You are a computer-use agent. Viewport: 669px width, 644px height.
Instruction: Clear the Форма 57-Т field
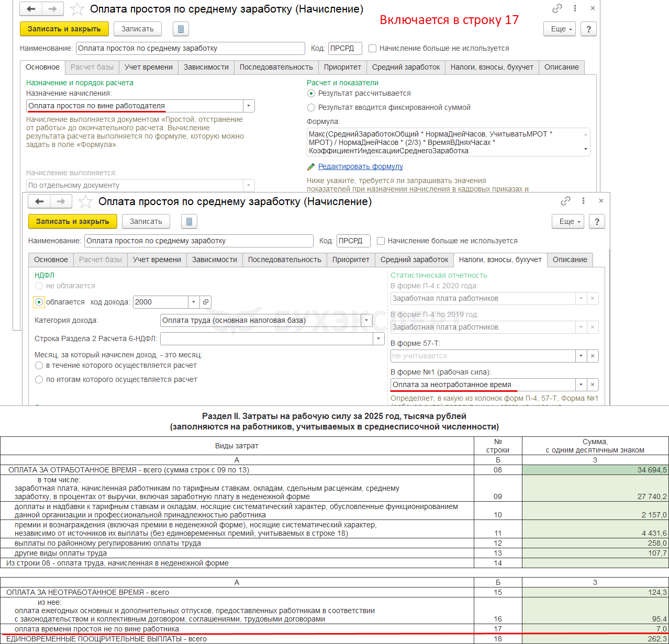point(593,356)
